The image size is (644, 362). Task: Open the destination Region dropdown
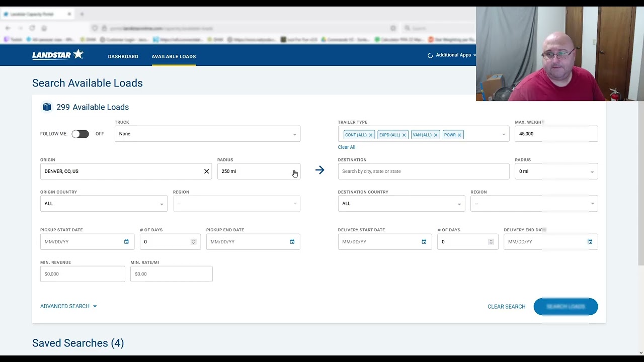click(534, 204)
